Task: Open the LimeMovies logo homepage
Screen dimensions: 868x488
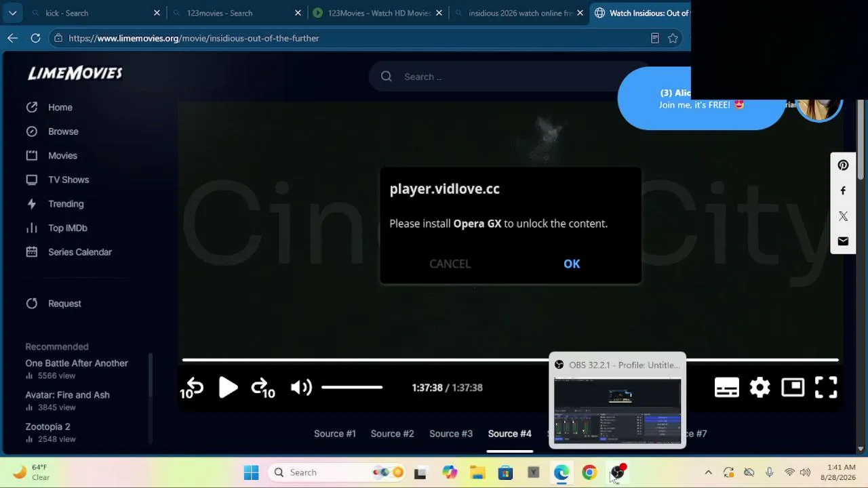Action: (75, 73)
